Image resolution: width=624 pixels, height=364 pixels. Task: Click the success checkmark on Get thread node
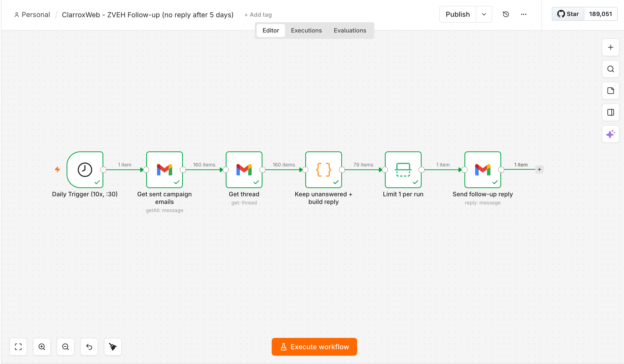pyautogui.click(x=256, y=182)
